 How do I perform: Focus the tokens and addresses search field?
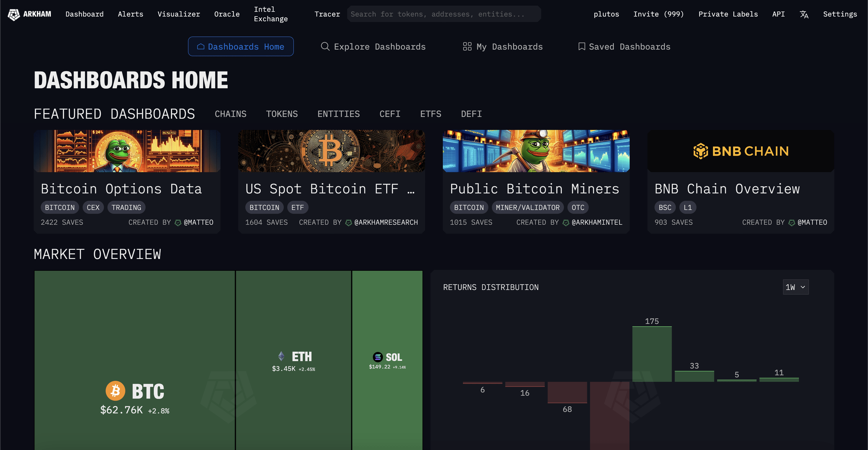(x=444, y=14)
